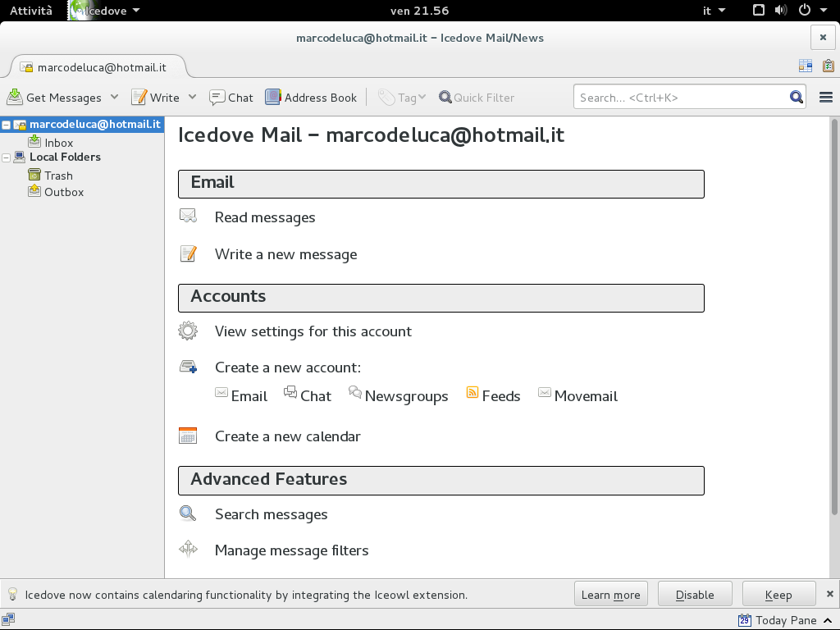Select Local Folders in the folder pane
Viewport: 840px width, 630px height.
tap(65, 157)
